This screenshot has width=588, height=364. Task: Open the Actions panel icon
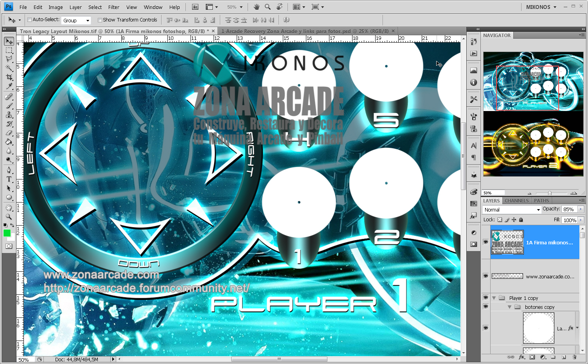tap(473, 53)
